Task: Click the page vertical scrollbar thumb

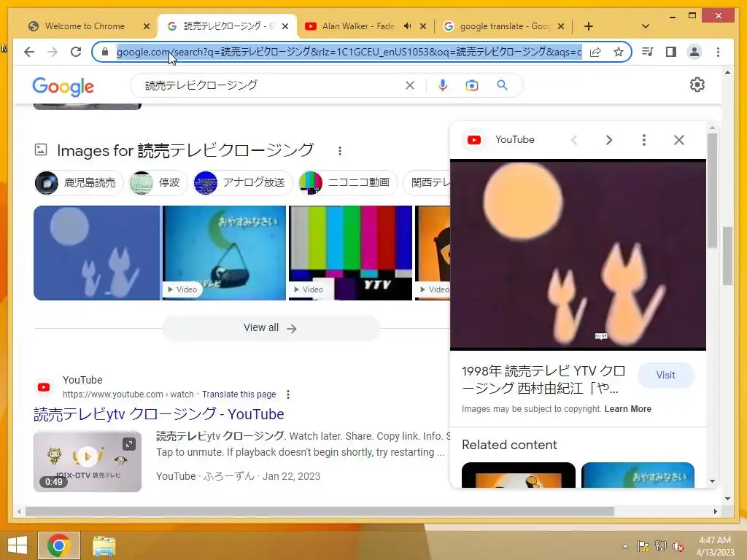Action: (x=727, y=255)
